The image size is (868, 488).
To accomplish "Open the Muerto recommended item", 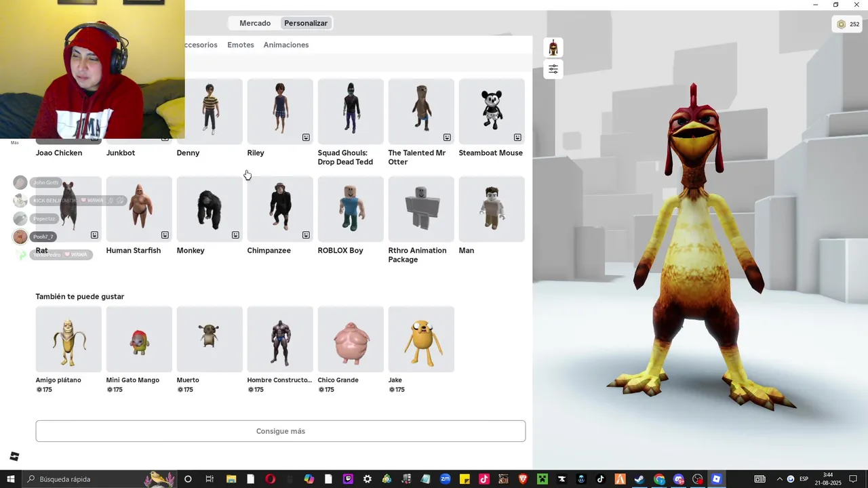I will coord(210,339).
